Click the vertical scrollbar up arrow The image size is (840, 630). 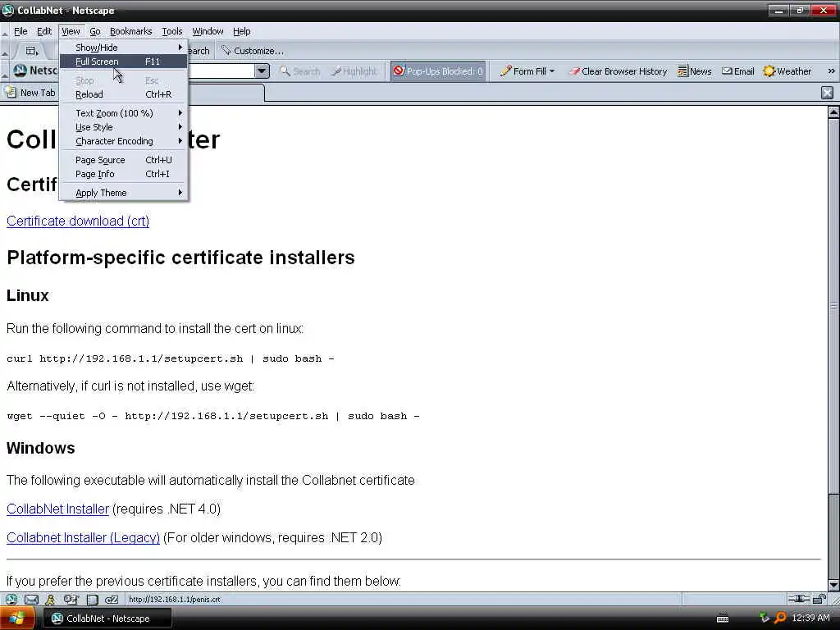[x=833, y=112]
